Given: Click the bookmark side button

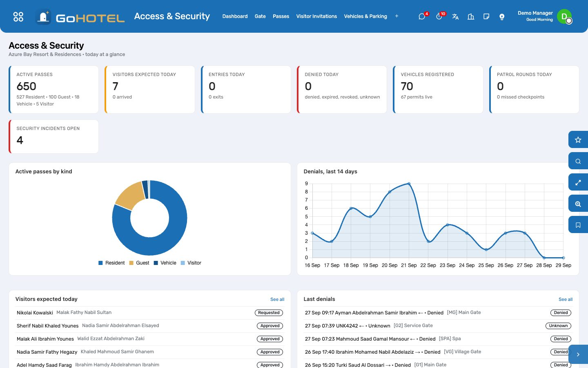Looking at the screenshot, I should (x=578, y=225).
